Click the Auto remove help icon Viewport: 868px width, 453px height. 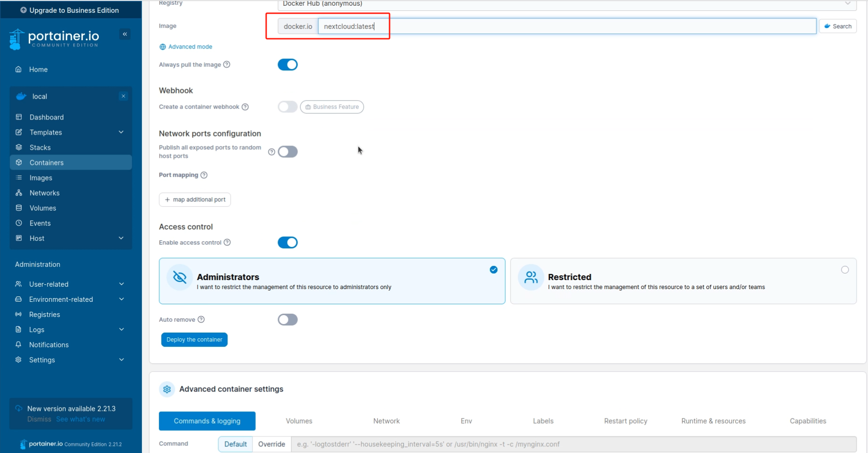point(201,319)
